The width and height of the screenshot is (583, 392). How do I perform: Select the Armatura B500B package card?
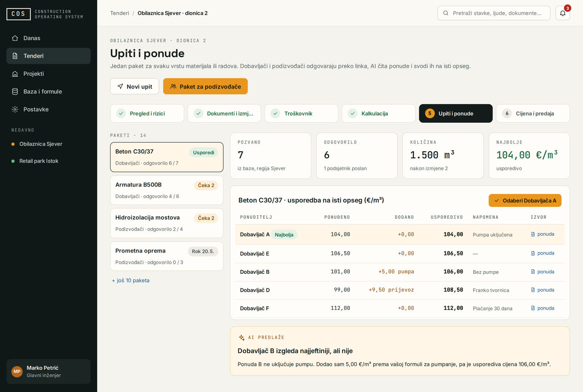click(167, 190)
